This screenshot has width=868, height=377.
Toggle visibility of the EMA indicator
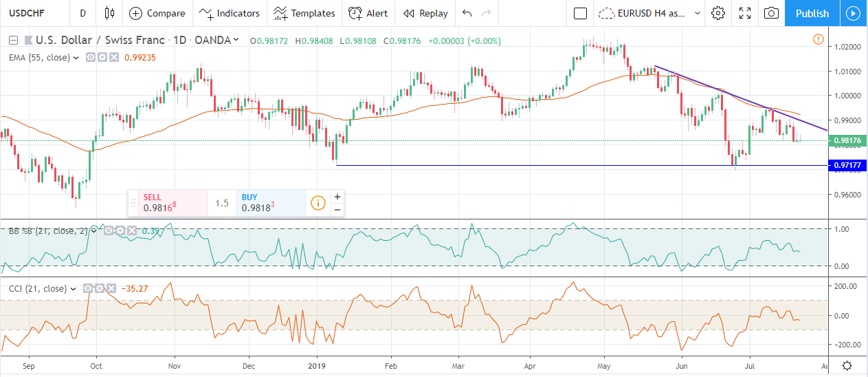pyautogui.click(x=90, y=58)
